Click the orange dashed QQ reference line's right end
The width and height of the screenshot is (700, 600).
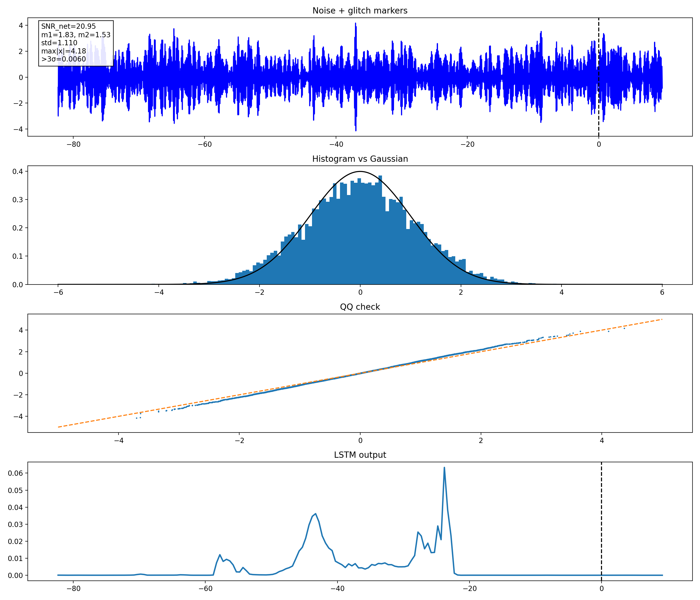pyautogui.click(x=661, y=319)
